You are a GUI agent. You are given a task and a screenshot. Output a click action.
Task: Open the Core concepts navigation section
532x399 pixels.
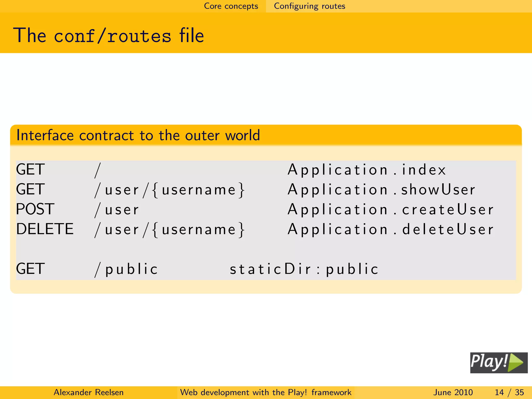[231, 6]
